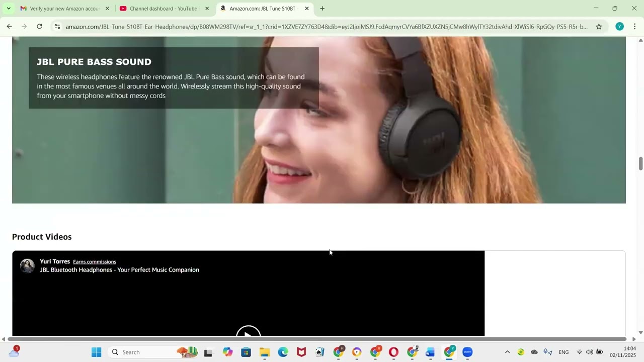Click the Yuri Torres creator name
Image resolution: width=644 pixels, height=362 pixels.
pos(55,261)
